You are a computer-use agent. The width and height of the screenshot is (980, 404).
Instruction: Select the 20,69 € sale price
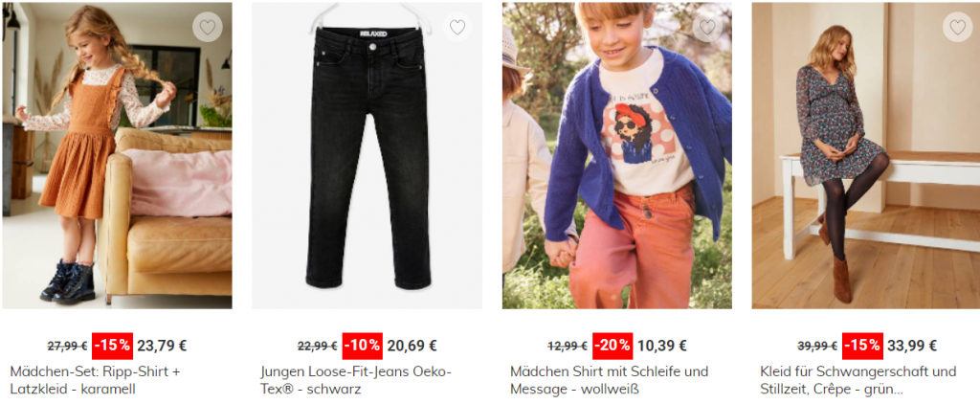tap(412, 346)
